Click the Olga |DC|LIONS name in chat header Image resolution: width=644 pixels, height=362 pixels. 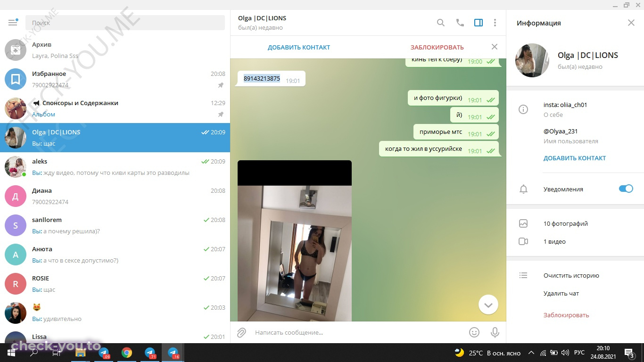coord(262,18)
